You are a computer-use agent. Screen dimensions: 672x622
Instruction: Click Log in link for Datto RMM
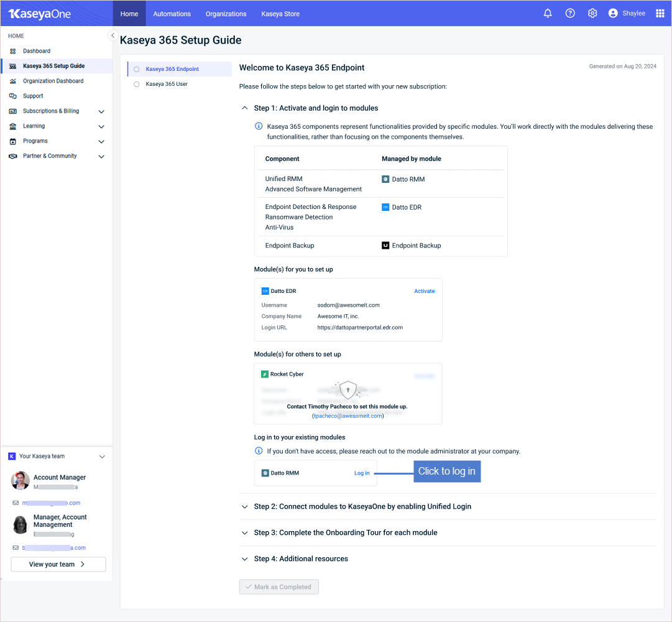(362, 473)
